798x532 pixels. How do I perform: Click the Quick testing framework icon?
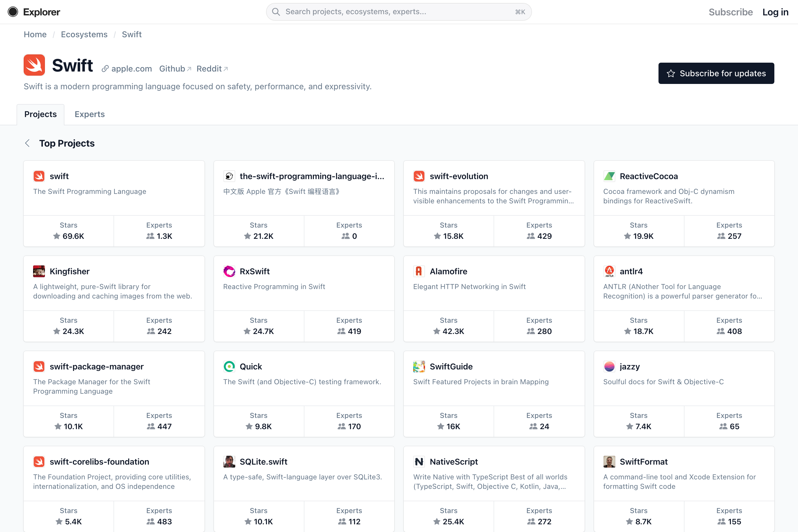click(229, 366)
